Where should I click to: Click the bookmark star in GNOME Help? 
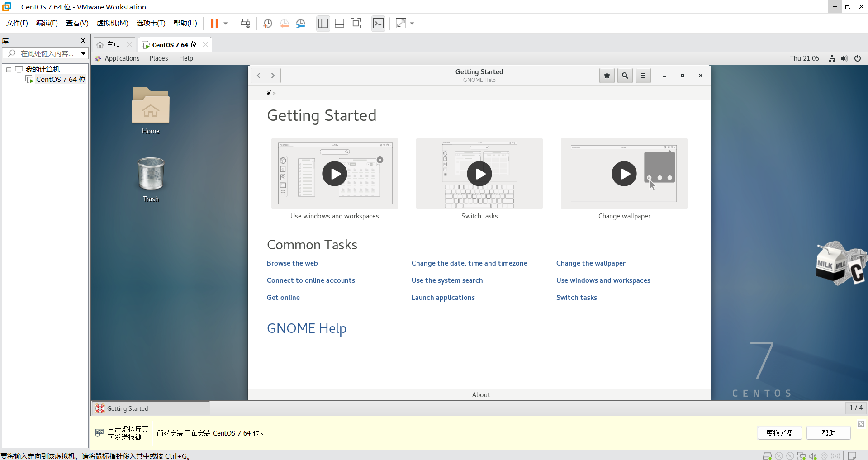point(607,76)
